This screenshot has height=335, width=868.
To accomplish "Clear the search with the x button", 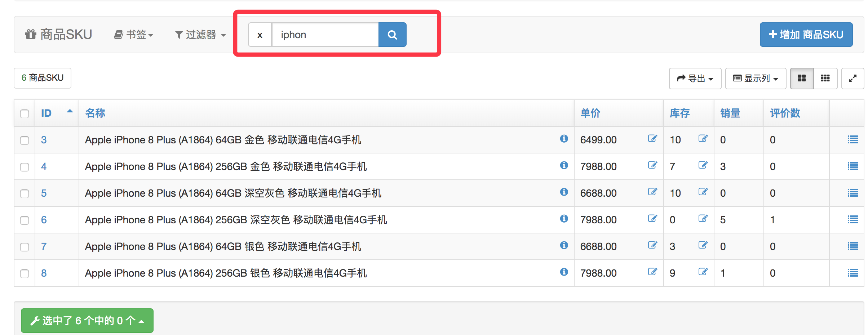I will [x=260, y=35].
